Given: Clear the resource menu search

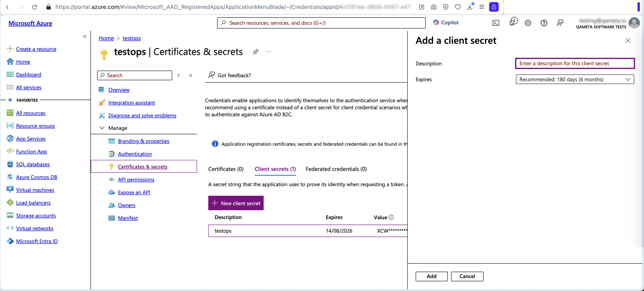Looking at the screenshot, I should (x=179, y=75).
